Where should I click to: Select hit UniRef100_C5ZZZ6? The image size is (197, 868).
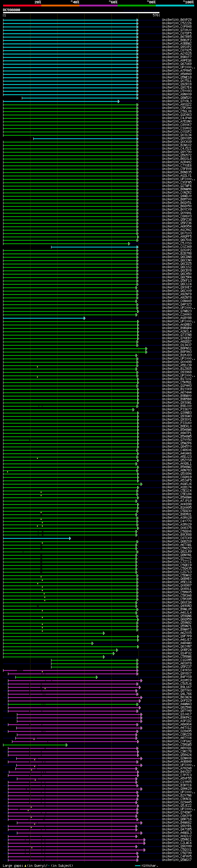[x=177, y=23]
